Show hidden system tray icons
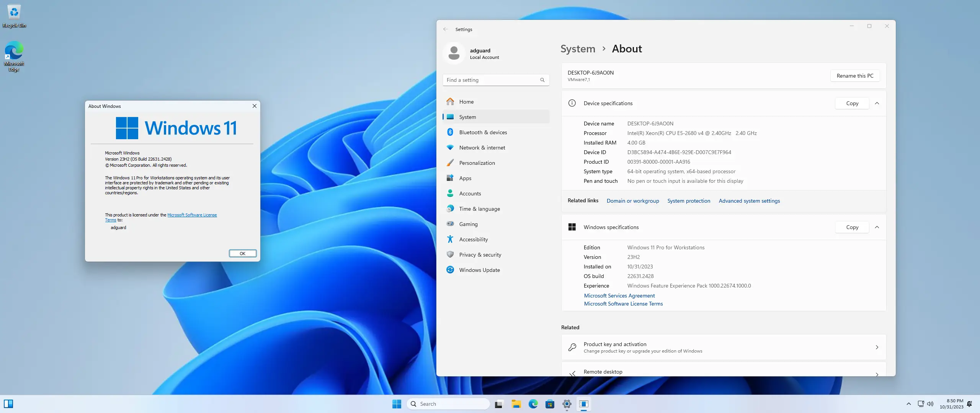 (x=908, y=404)
